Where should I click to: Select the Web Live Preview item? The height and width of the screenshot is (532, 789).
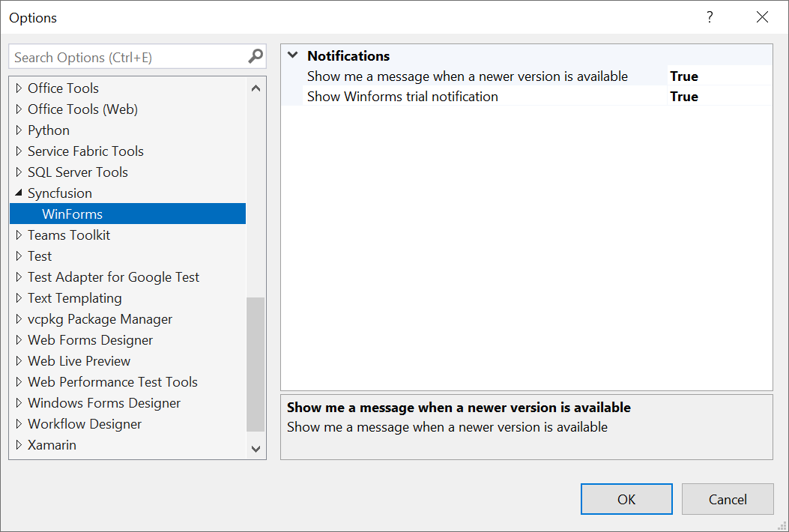pyautogui.click(x=79, y=361)
